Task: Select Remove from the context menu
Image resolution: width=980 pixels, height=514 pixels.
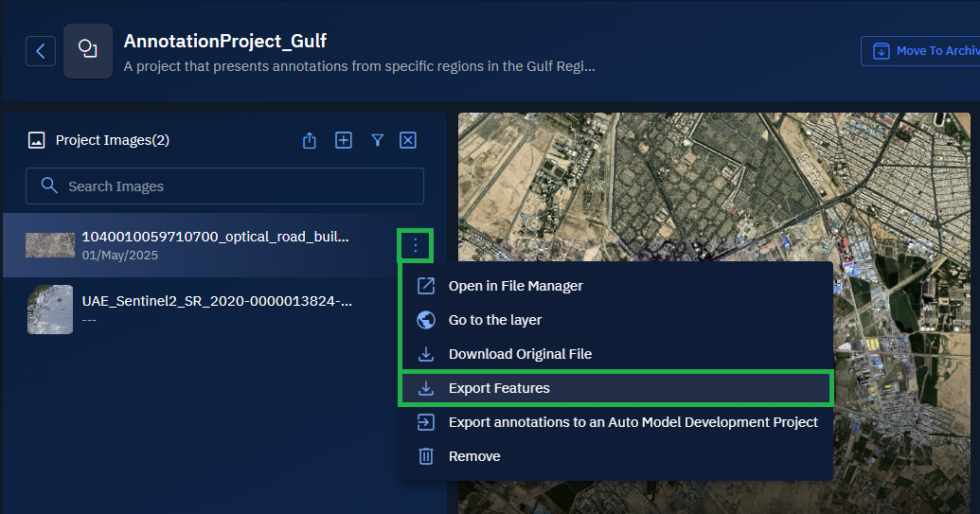Action: coord(474,456)
